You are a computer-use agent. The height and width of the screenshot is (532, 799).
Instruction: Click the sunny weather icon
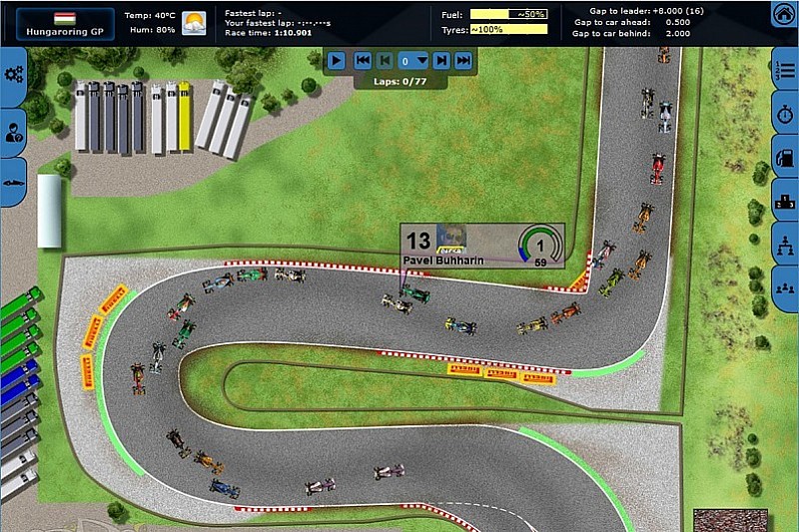coord(194,23)
